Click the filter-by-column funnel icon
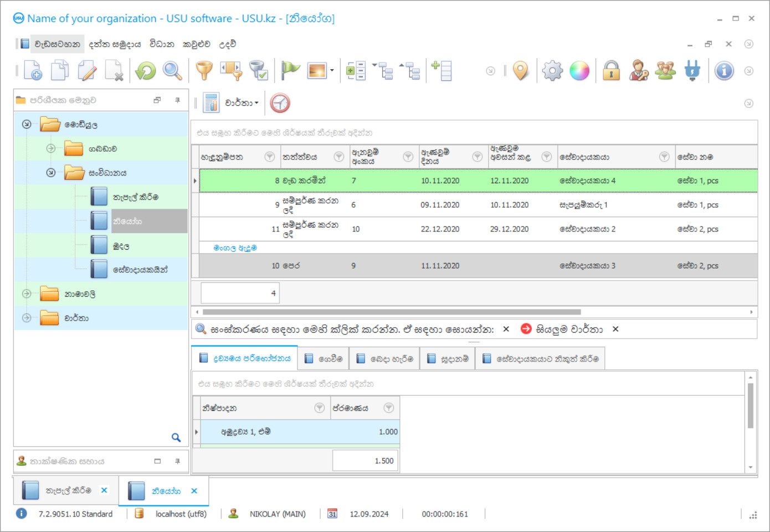The image size is (770, 532). pos(231,70)
